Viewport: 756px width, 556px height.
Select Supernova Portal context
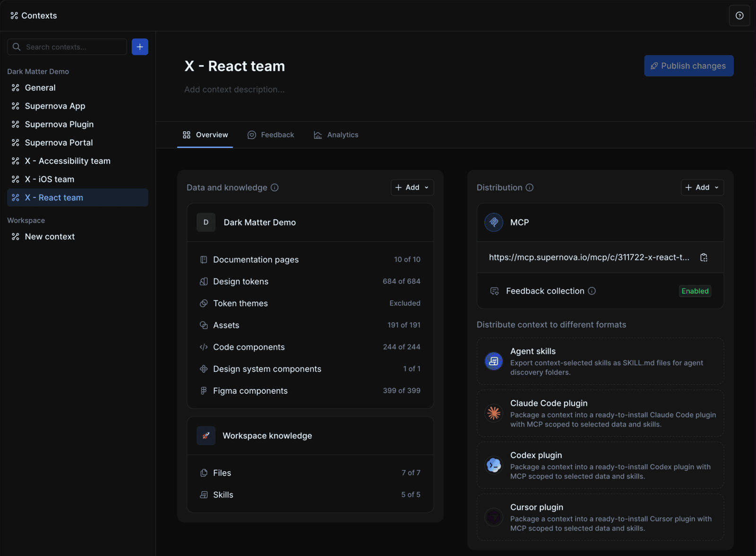pyautogui.click(x=77, y=142)
